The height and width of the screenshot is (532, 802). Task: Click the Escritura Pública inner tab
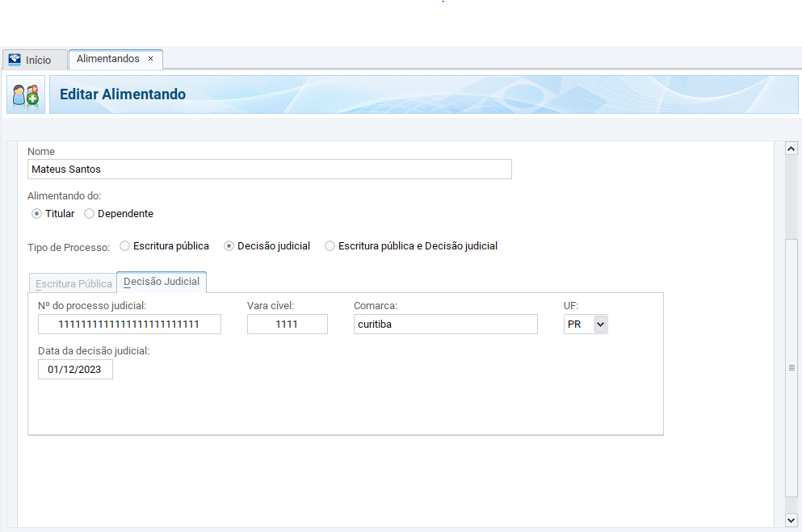73,284
